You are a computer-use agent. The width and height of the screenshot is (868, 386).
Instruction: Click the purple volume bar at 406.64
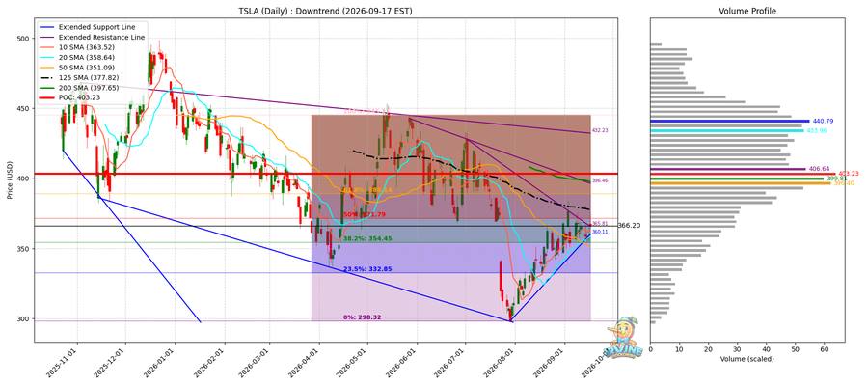[728, 169]
